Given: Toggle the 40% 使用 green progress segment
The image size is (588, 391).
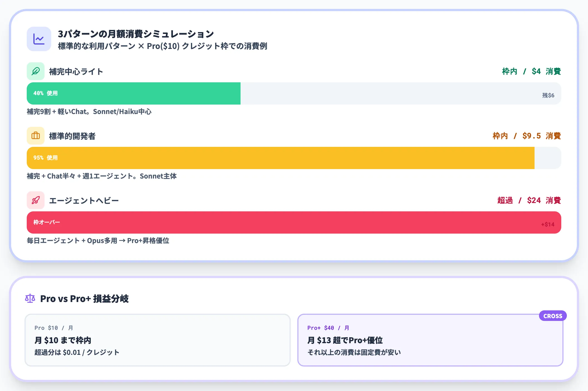Looking at the screenshot, I should tap(134, 93).
